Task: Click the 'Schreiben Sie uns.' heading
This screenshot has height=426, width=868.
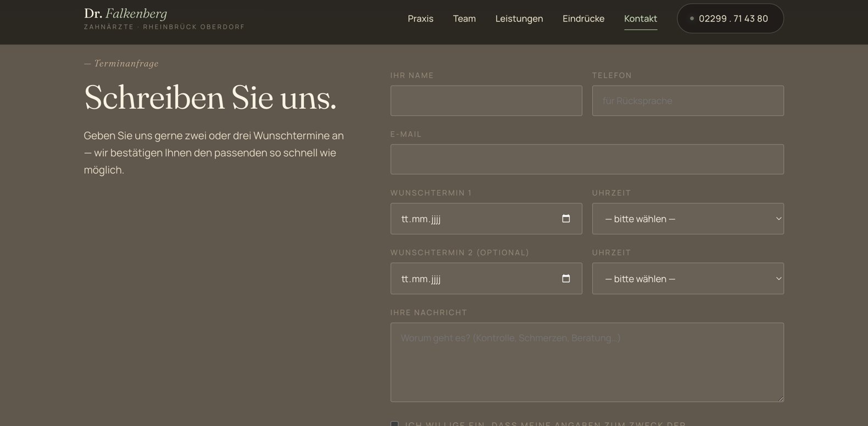Action: tap(210, 98)
